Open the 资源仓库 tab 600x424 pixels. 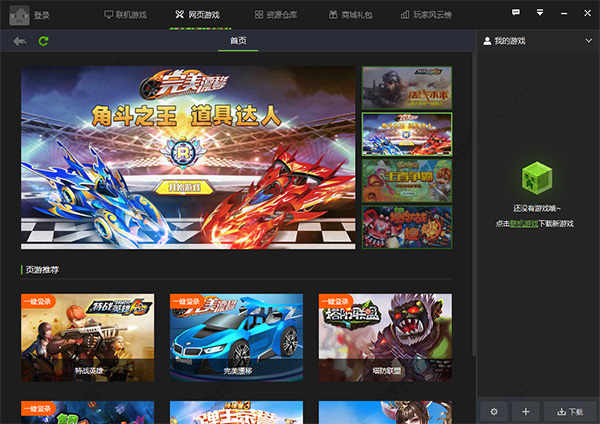pyautogui.click(x=276, y=15)
